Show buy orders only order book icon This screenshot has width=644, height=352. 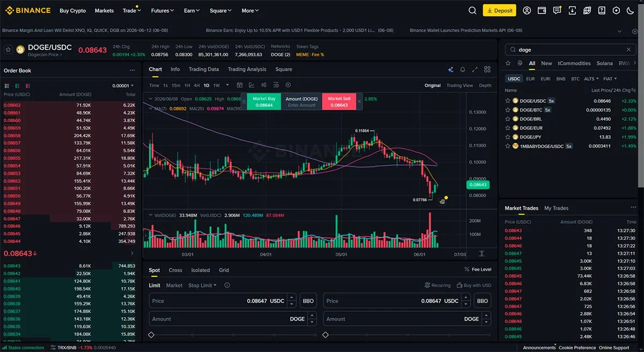tap(17, 85)
